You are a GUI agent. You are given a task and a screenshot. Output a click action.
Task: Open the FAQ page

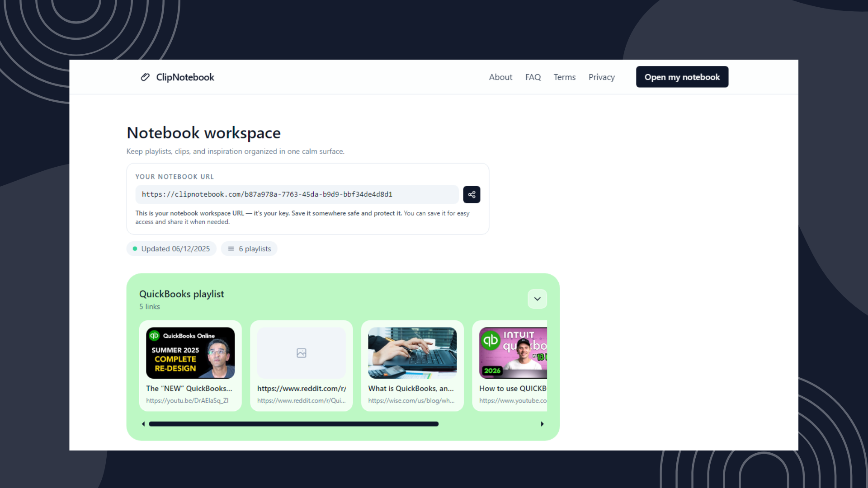533,77
